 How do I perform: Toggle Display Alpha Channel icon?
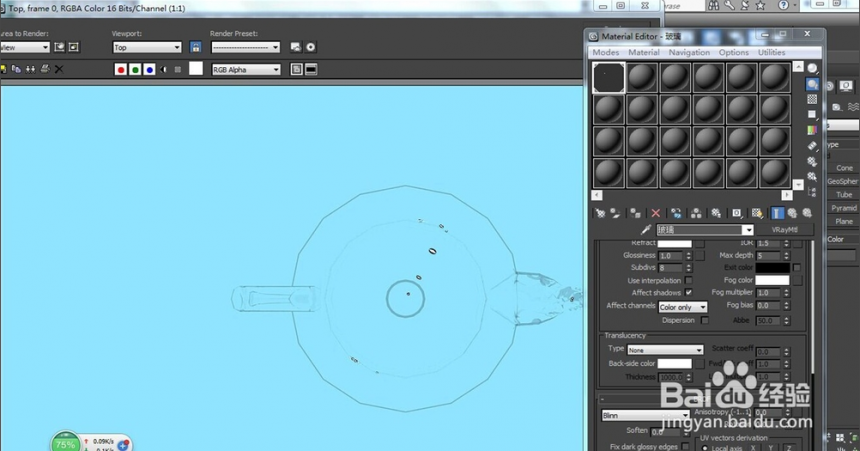[163, 70]
